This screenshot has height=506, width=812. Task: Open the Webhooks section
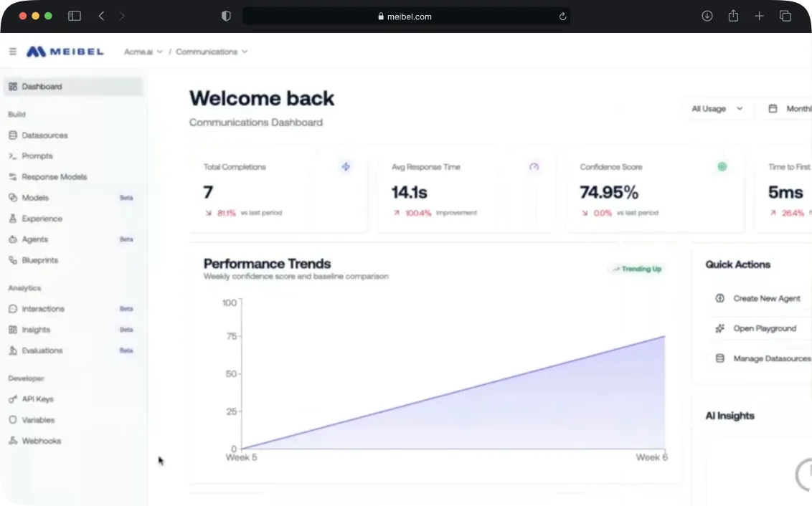40,440
